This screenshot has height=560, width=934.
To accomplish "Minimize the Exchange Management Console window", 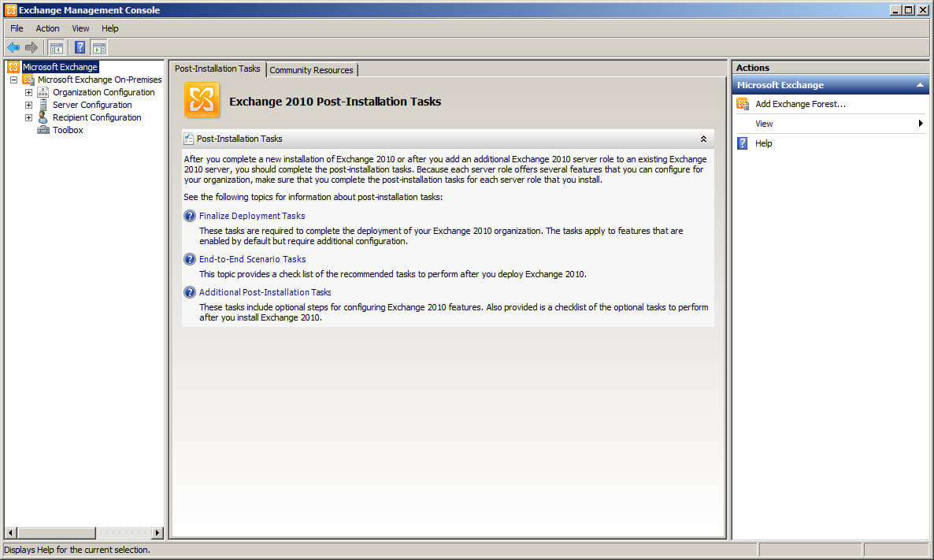I will click(895, 9).
